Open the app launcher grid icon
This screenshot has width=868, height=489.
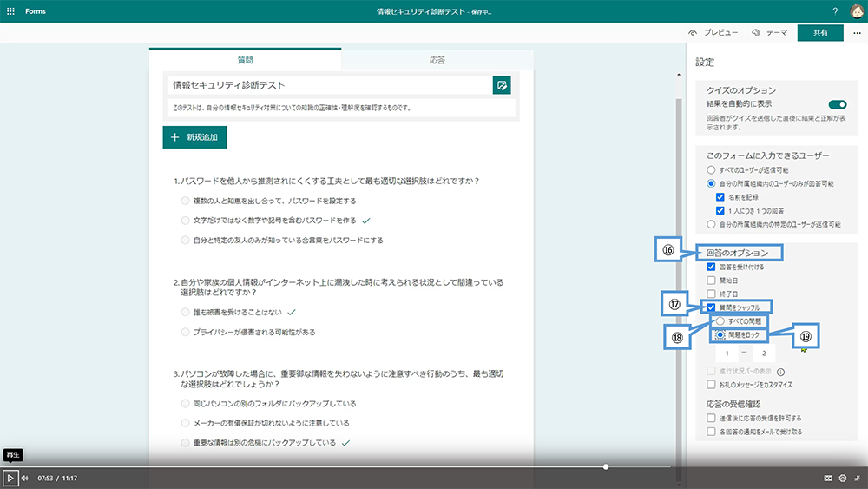click(10, 11)
